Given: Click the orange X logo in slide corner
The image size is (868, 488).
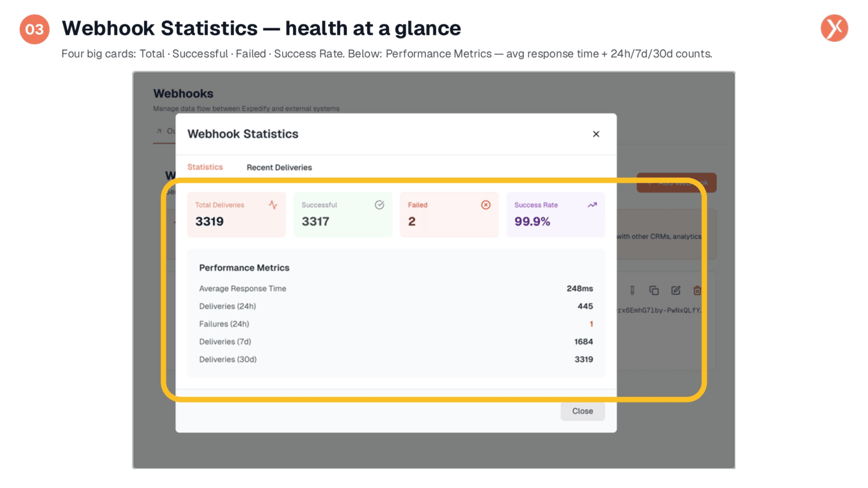Looking at the screenshot, I should point(834,28).
